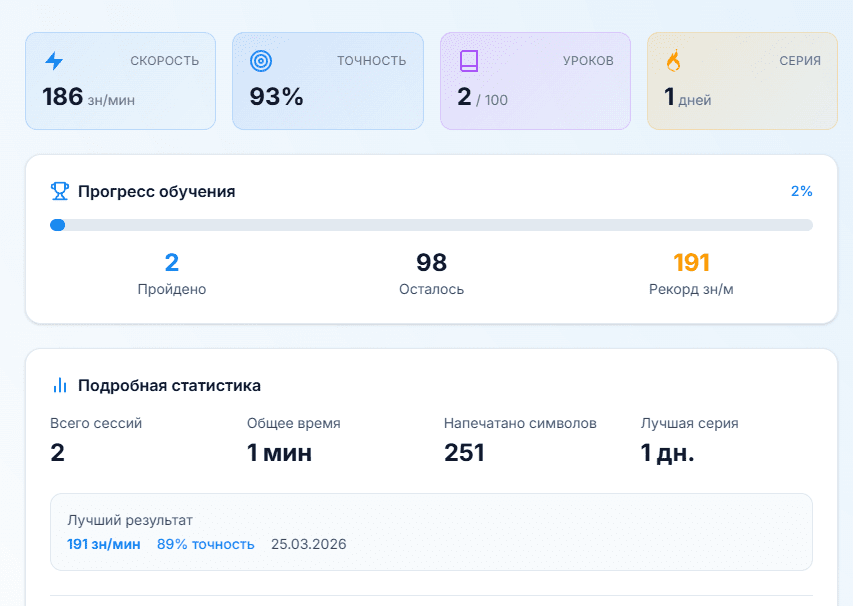
Task: Click the Лучший результат label
Action: point(130,520)
